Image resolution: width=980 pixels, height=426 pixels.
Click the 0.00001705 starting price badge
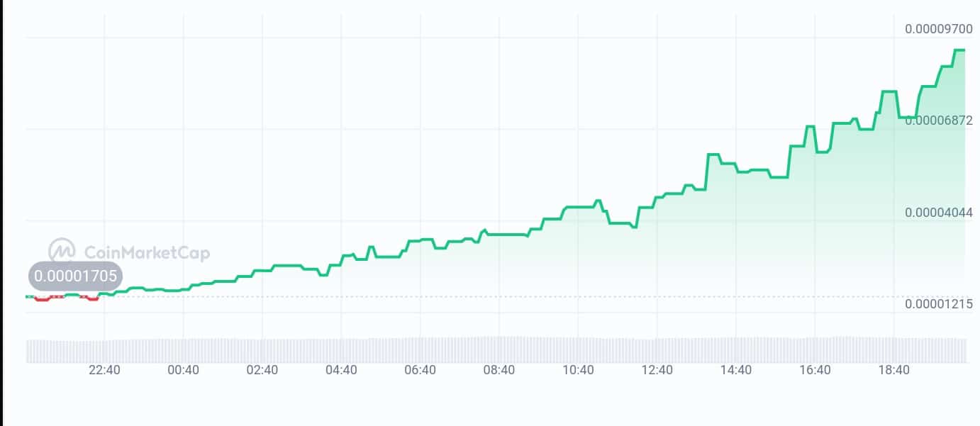76,276
